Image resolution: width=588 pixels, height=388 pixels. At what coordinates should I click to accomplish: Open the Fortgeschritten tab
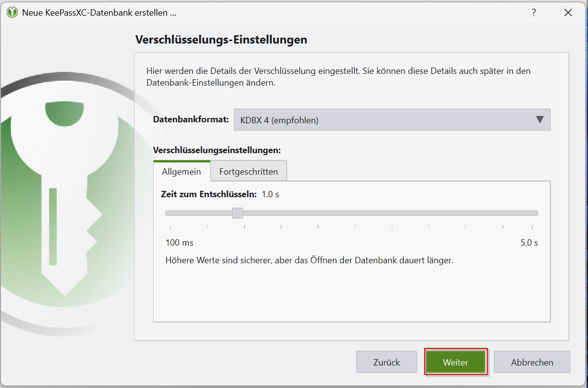coord(249,172)
